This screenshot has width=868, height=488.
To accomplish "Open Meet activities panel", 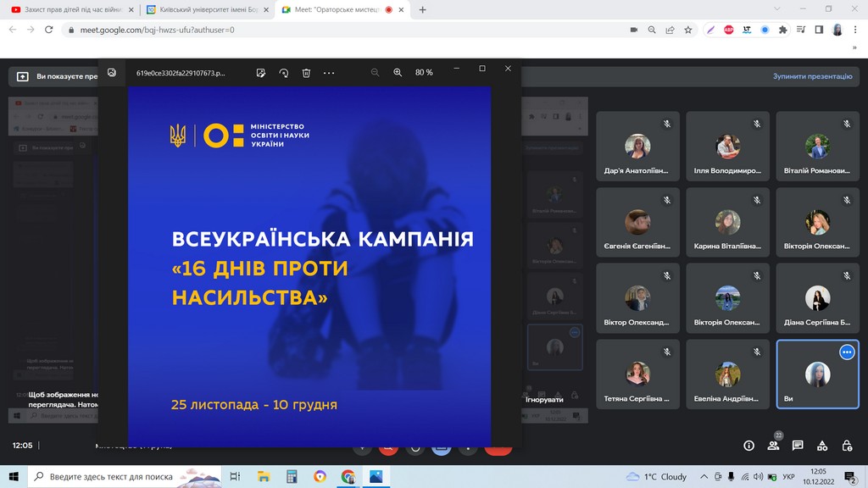I will click(821, 446).
